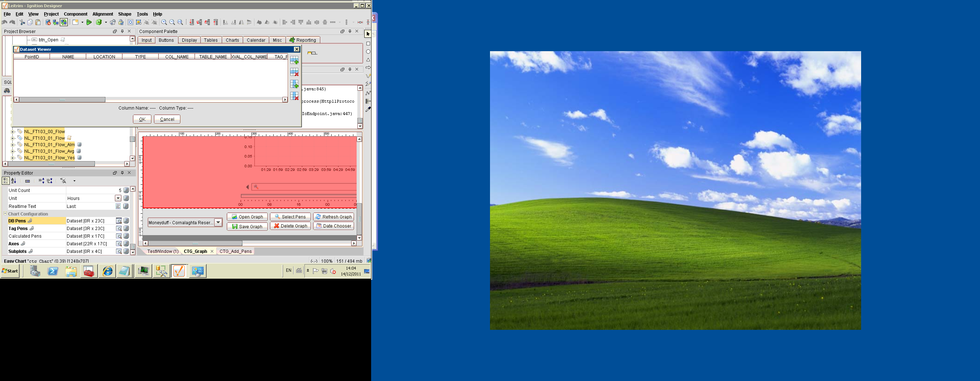Screen dimensions: 980x381
Task: Click the Zoom In magnifier icon
Action: coord(164,22)
